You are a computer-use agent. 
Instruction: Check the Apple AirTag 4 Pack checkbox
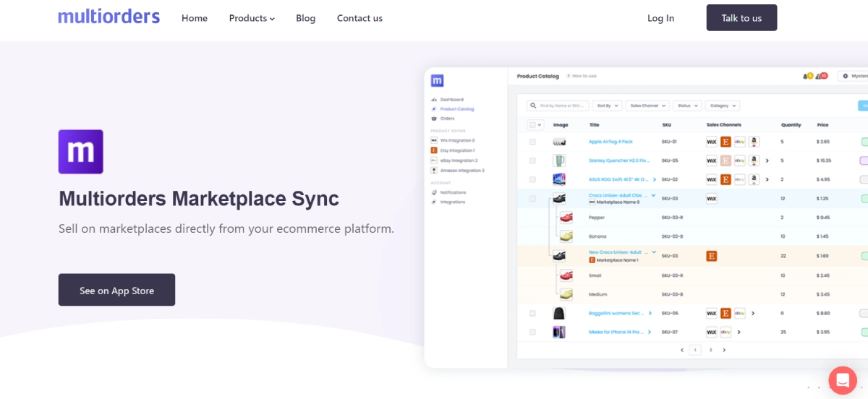click(x=532, y=142)
